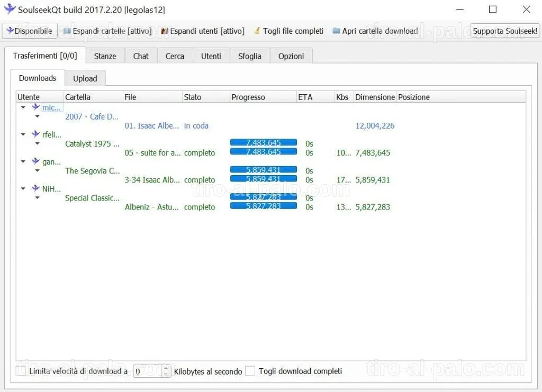Viewport: 542px width, 392px height.
Task: Maximize the SoulseekQt window
Action: click(x=493, y=10)
